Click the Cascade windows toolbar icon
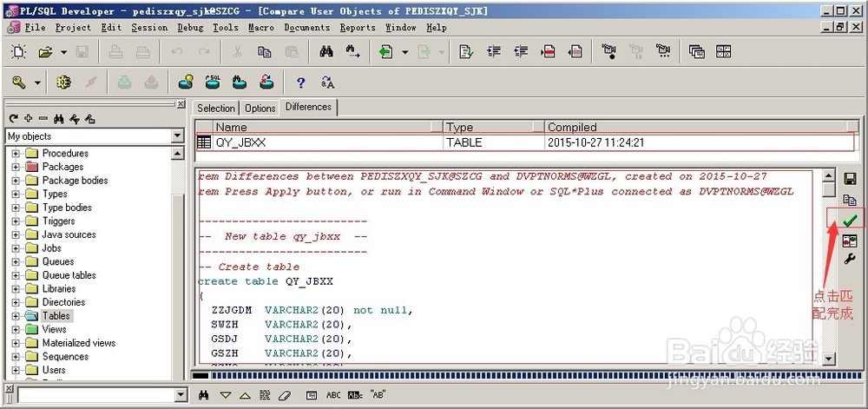The height and width of the screenshot is (409, 868). pos(696,52)
